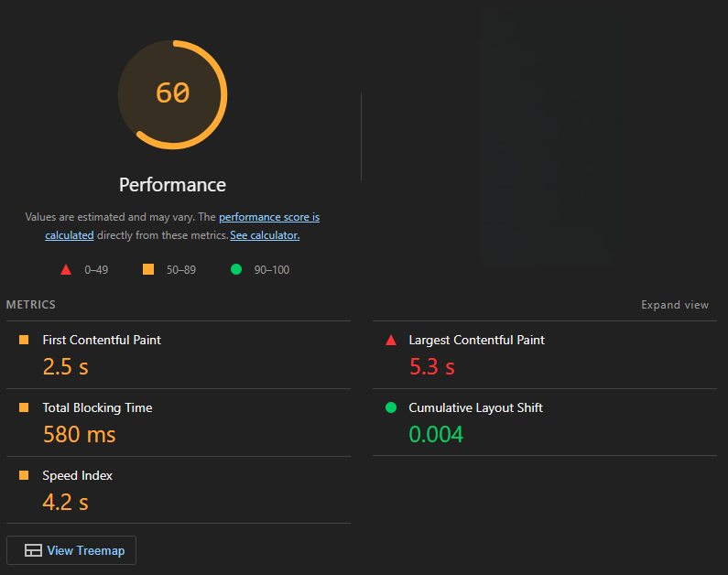Viewport: 728px width, 575px height.
Task: Click the green circle beside Cumulative Layout Shift
Action: 391,407
